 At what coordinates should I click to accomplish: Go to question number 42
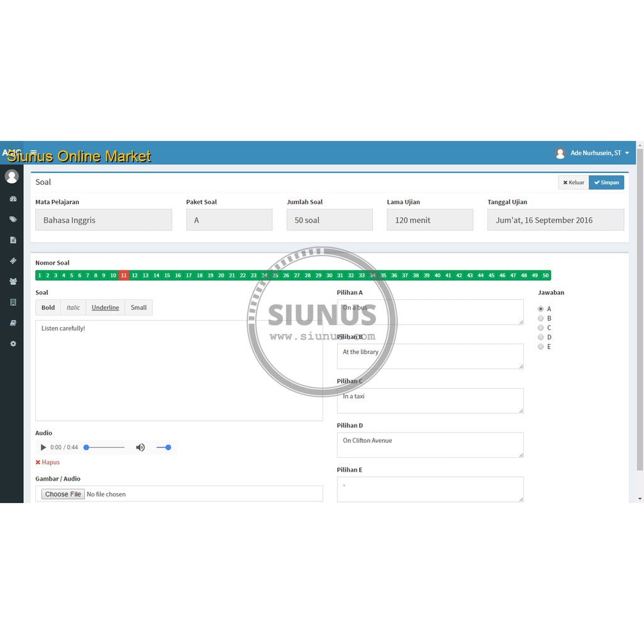click(459, 275)
